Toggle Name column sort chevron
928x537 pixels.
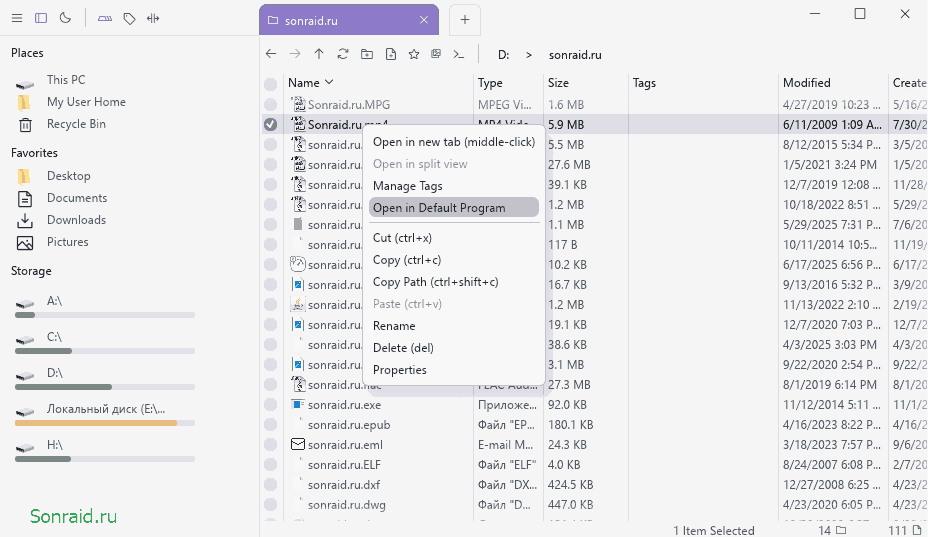pyautogui.click(x=329, y=82)
